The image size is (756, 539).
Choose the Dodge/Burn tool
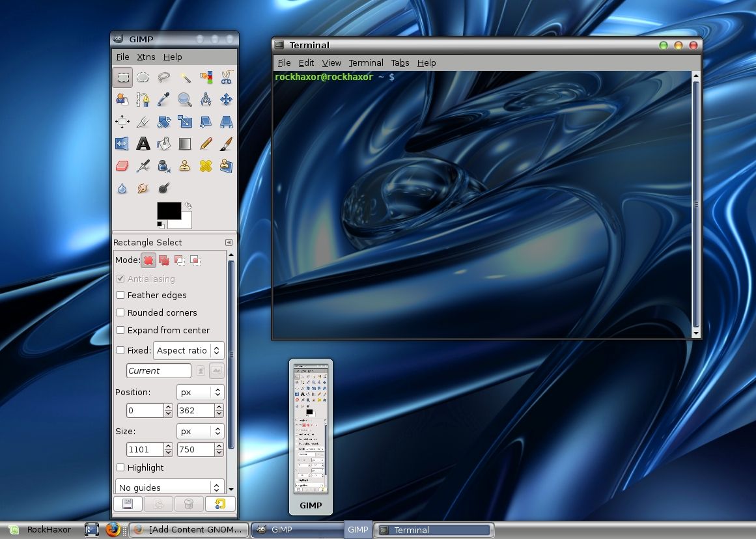click(x=164, y=188)
